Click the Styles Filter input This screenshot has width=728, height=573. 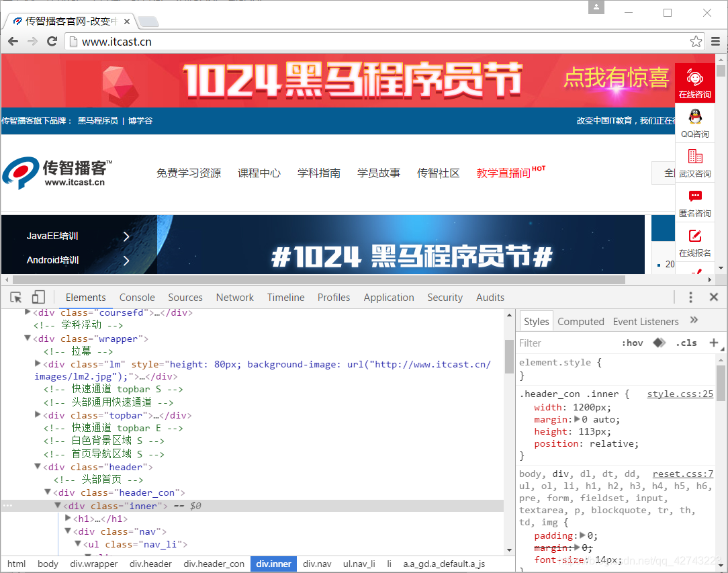click(x=566, y=343)
